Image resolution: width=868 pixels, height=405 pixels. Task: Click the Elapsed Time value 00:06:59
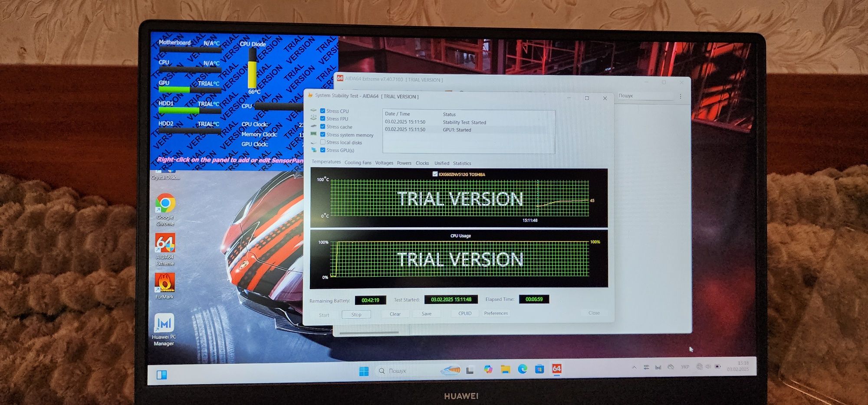[x=534, y=299]
